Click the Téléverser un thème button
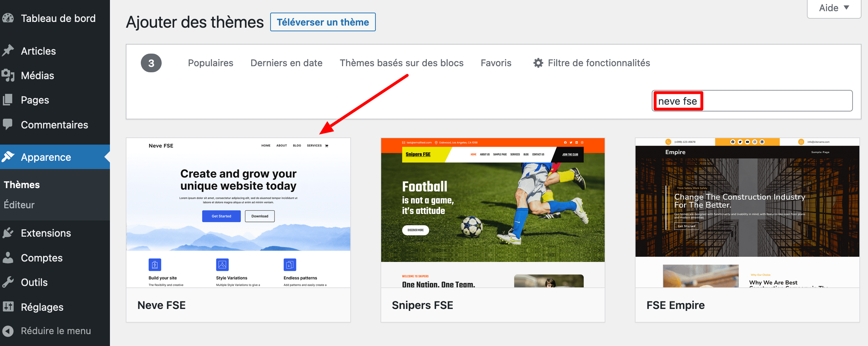Viewport: 868px width, 346px height. 322,22
